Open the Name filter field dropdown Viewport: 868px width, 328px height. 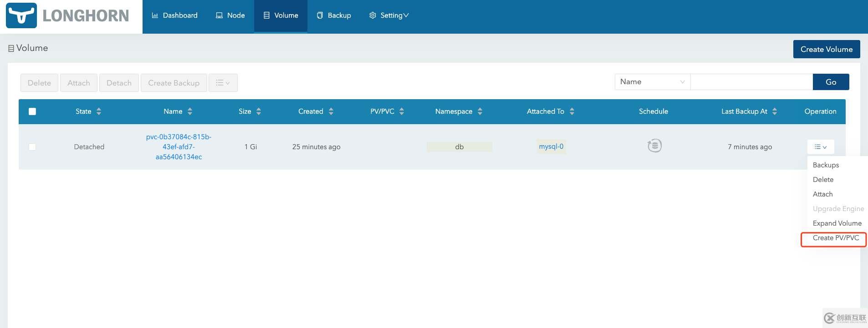tap(653, 82)
